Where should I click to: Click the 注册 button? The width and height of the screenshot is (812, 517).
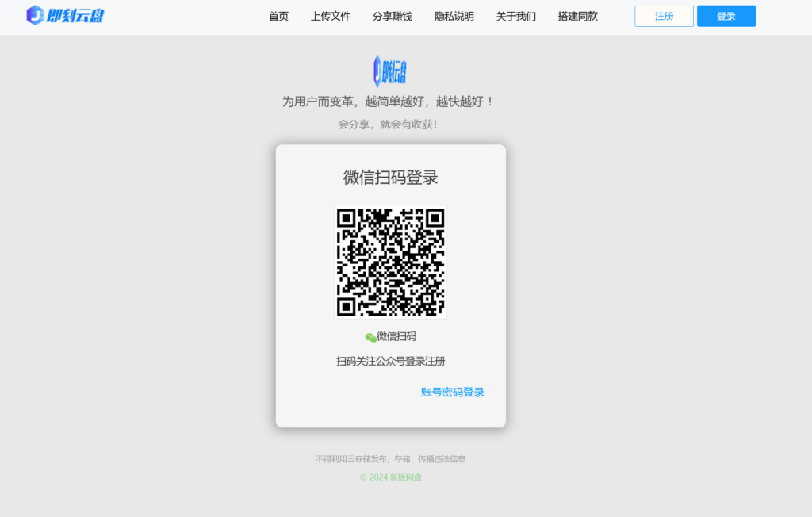(664, 16)
